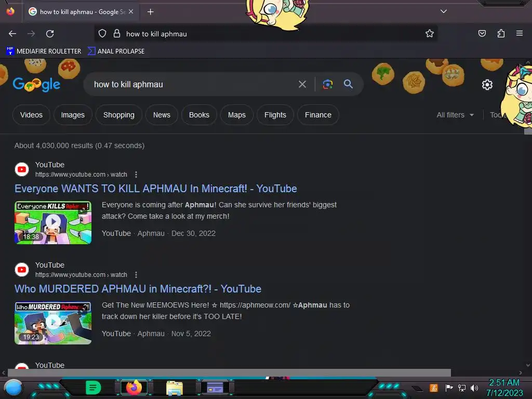
Task: Show site security padlock info
Action: point(117,34)
